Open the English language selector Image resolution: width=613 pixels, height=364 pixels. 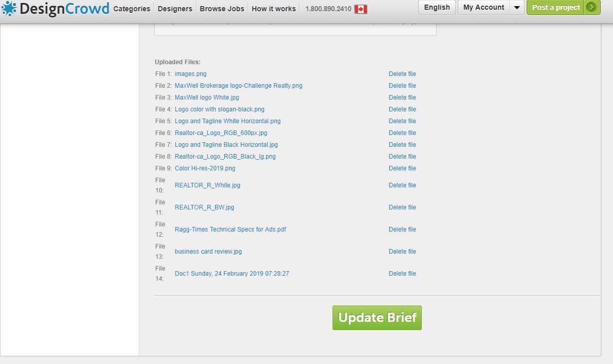[437, 7]
